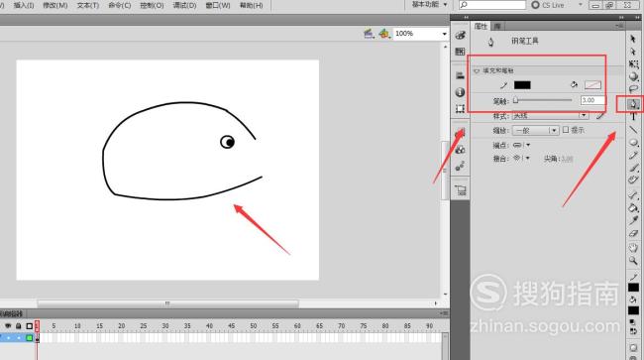Select the Deco tool

[633, 180]
